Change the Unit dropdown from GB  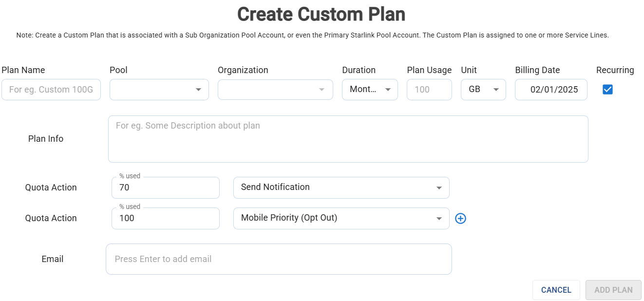click(x=483, y=90)
